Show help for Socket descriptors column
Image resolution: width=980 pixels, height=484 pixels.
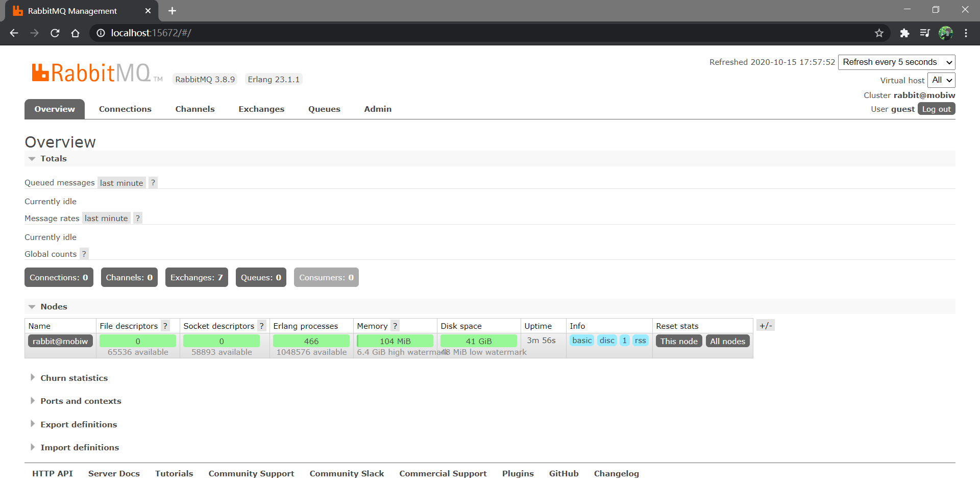(262, 326)
